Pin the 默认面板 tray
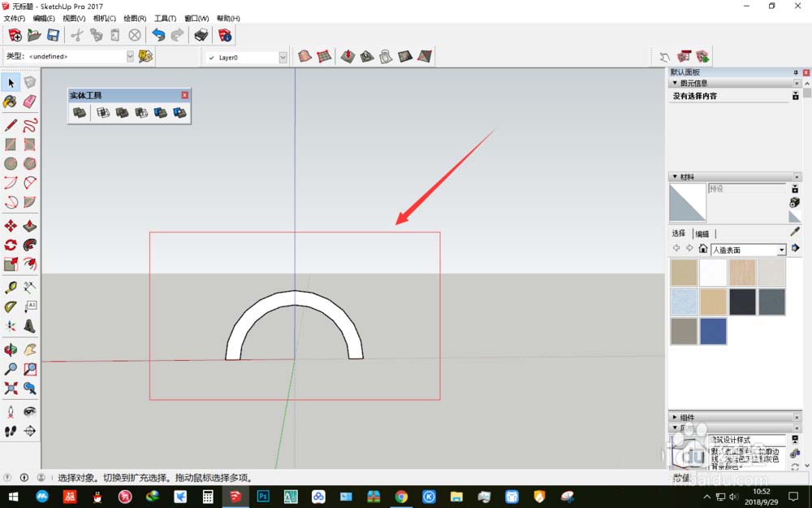The height and width of the screenshot is (508, 812). coord(796,72)
